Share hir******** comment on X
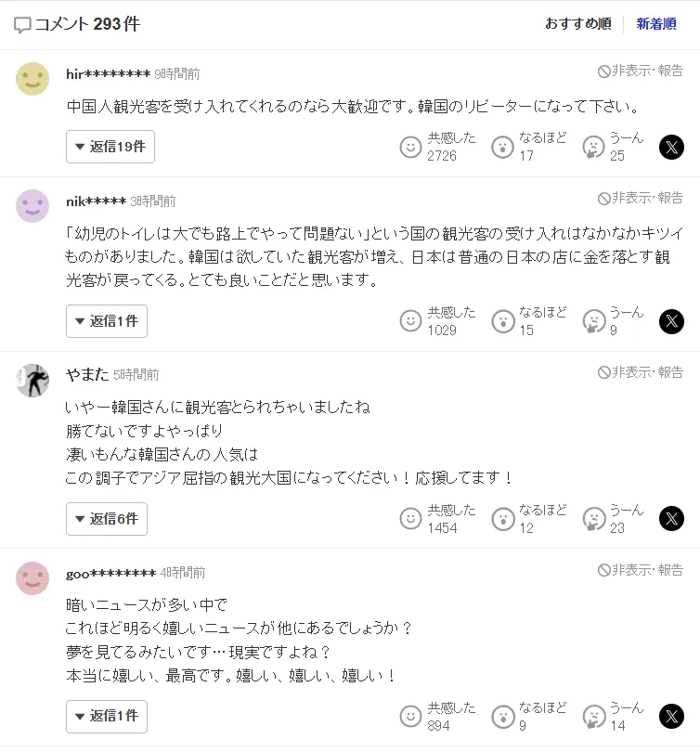700x752 pixels. point(671,147)
